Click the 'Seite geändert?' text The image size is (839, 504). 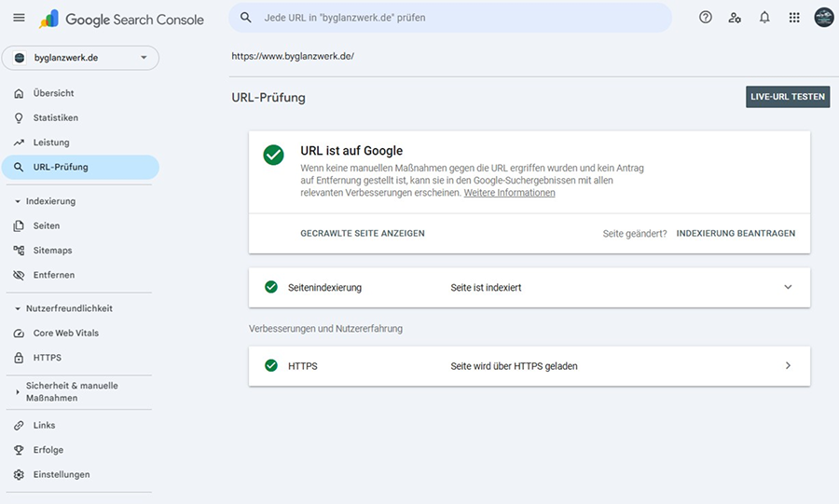click(x=635, y=234)
